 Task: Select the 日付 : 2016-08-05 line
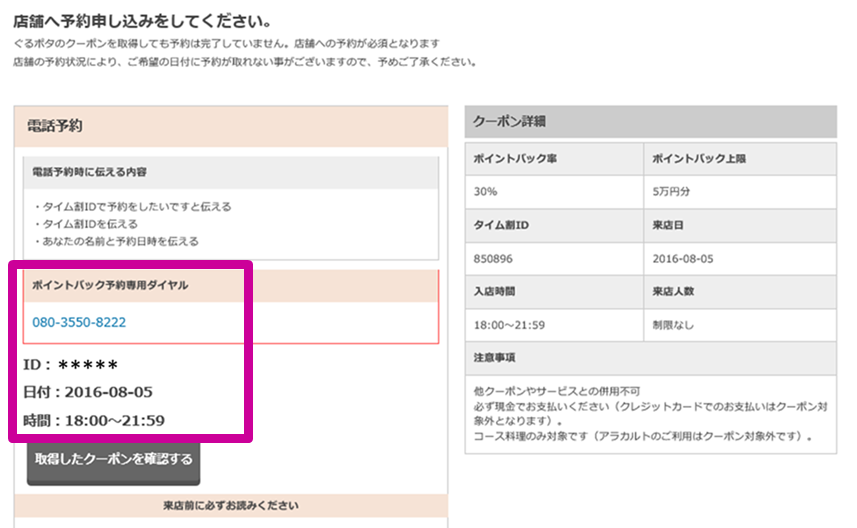coord(87,392)
